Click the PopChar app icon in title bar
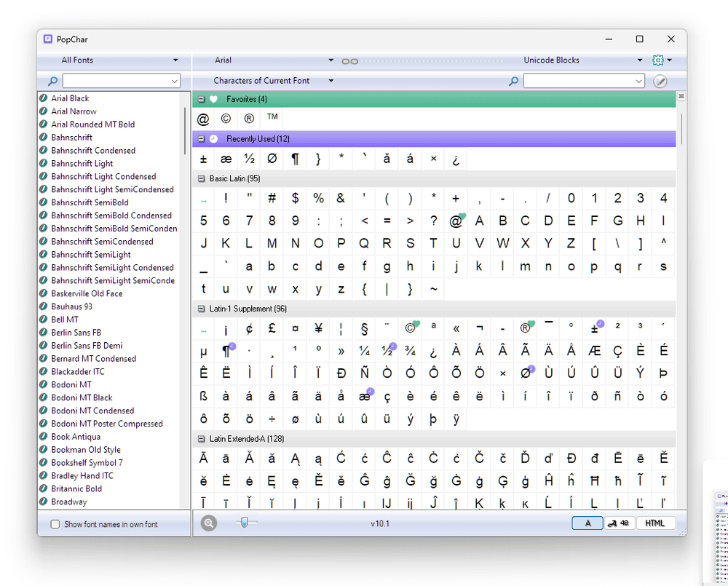Viewport: 728px width, 586px height. 48,39
